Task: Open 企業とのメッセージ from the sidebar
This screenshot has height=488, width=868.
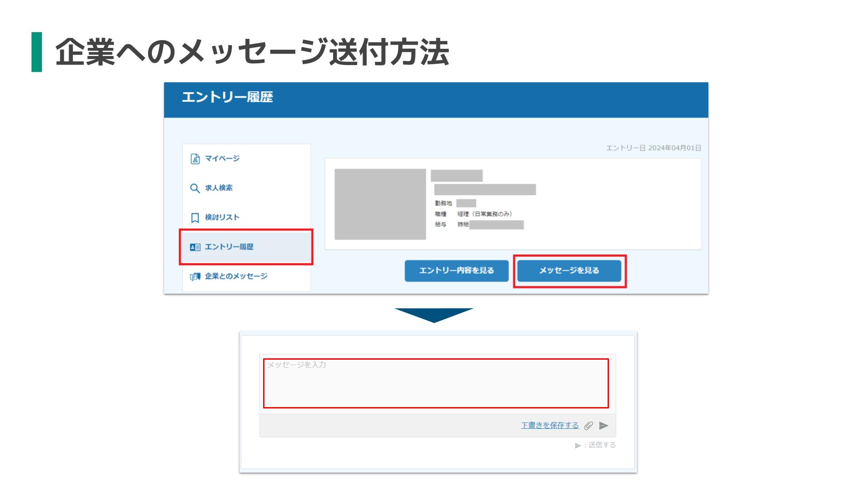Action: click(x=236, y=276)
